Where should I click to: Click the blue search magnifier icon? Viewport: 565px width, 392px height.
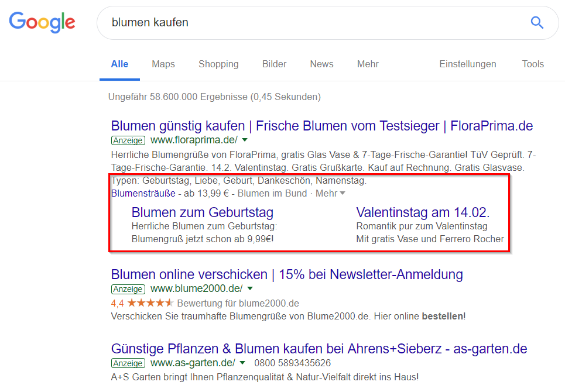[537, 22]
